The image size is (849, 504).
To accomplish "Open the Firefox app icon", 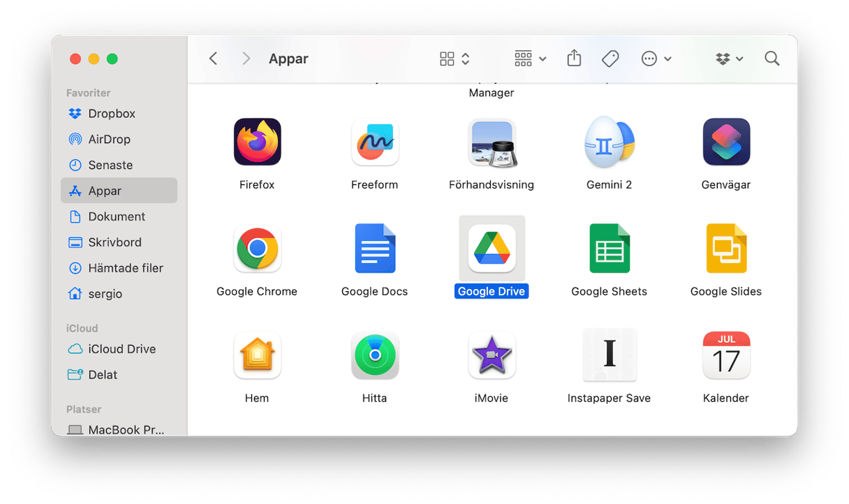I will [x=257, y=142].
